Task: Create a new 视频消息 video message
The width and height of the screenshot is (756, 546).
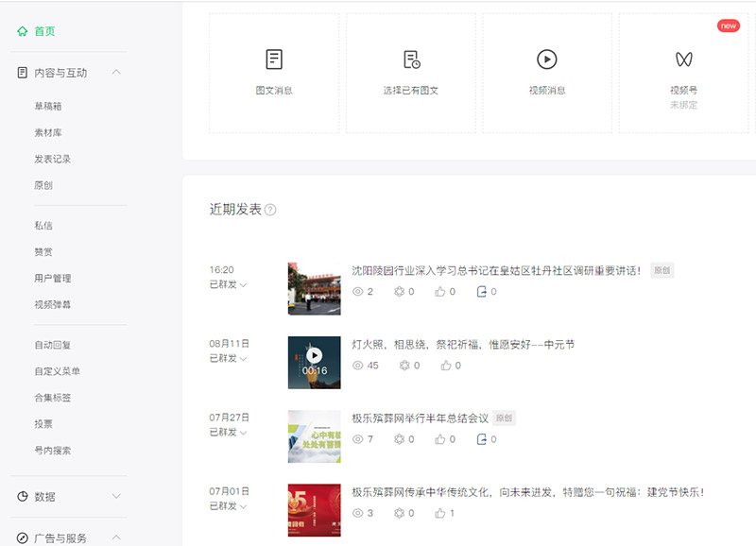Action: tap(548, 71)
